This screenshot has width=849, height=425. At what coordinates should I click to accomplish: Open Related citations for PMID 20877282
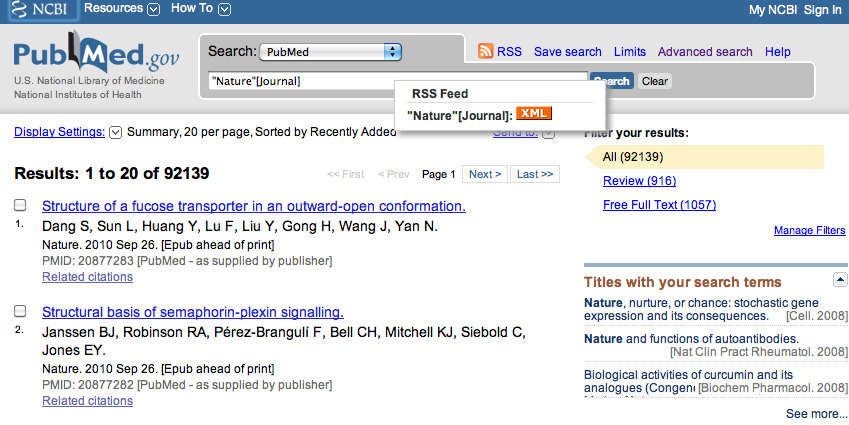(87, 401)
